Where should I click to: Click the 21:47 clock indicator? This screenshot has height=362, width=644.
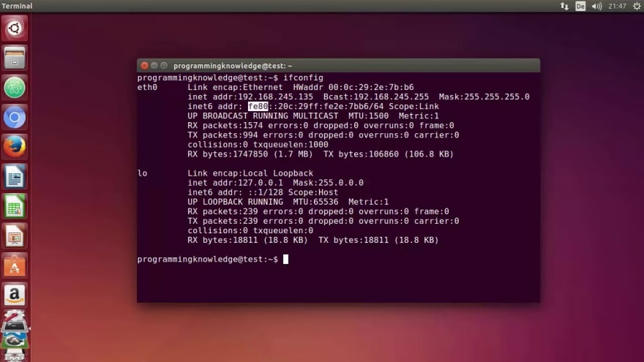click(617, 6)
